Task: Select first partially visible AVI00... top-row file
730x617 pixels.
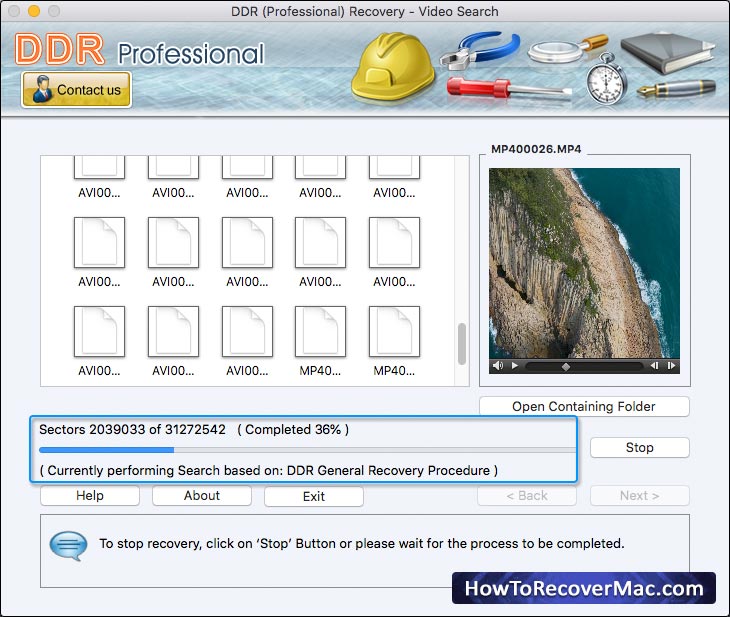Action: pyautogui.click(x=99, y=168)
